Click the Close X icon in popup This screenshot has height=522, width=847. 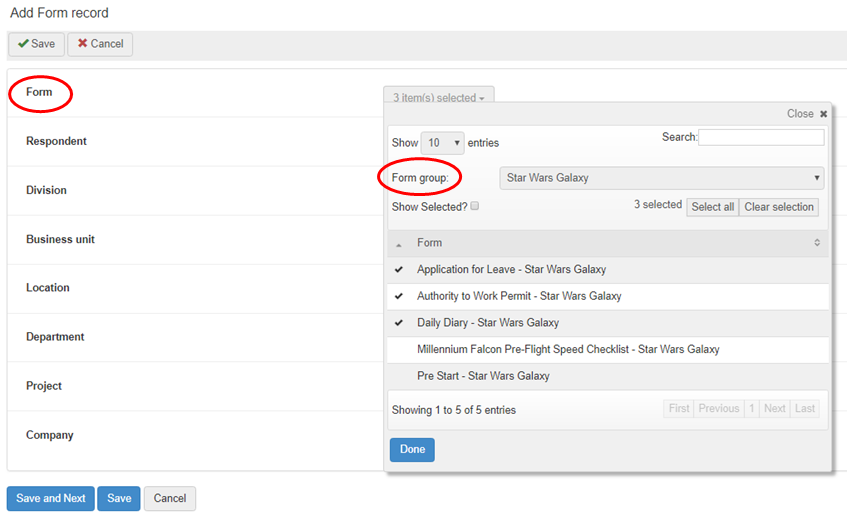click(x=823, y=114)
